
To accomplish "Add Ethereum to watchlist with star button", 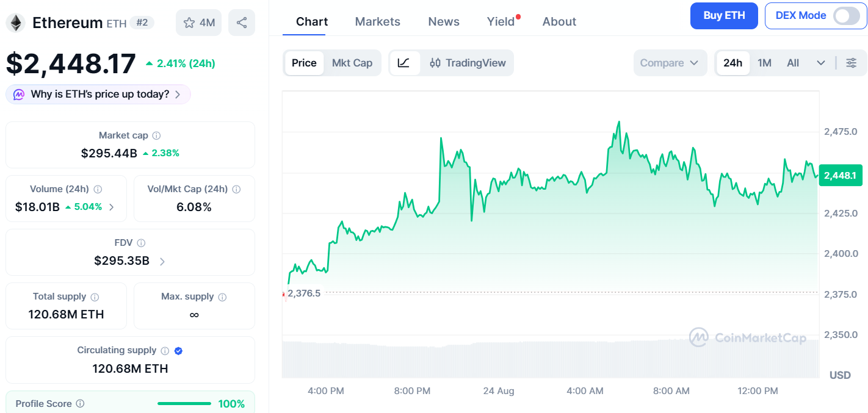I will point(199,23).
